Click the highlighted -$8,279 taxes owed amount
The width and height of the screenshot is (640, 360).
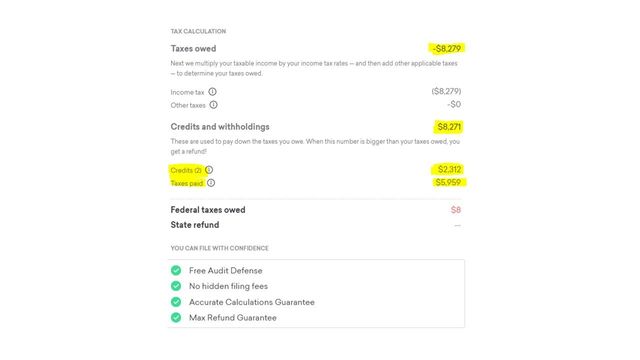(x=447, y=49)
